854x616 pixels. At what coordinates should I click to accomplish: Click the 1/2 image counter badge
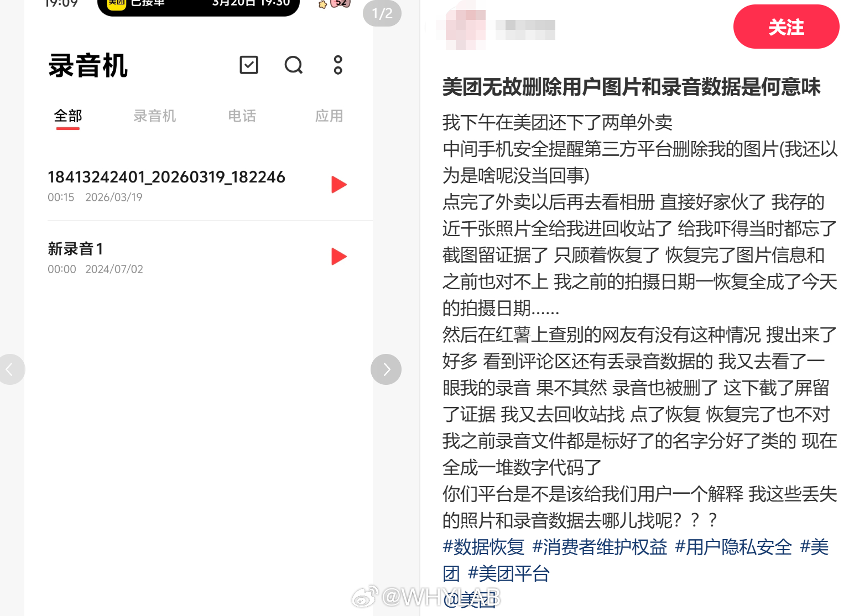click(x=382, y=13)
